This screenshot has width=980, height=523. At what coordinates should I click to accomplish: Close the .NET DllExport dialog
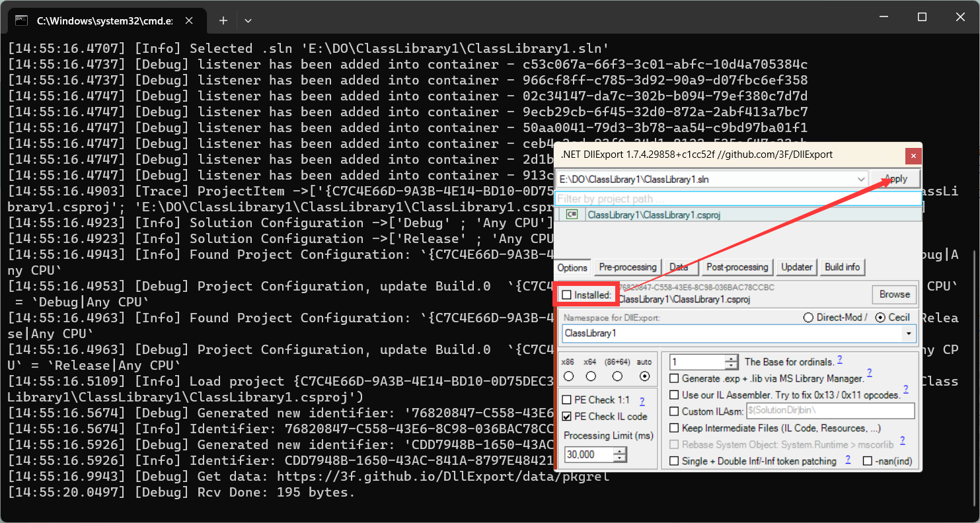[x=913, y=156]
